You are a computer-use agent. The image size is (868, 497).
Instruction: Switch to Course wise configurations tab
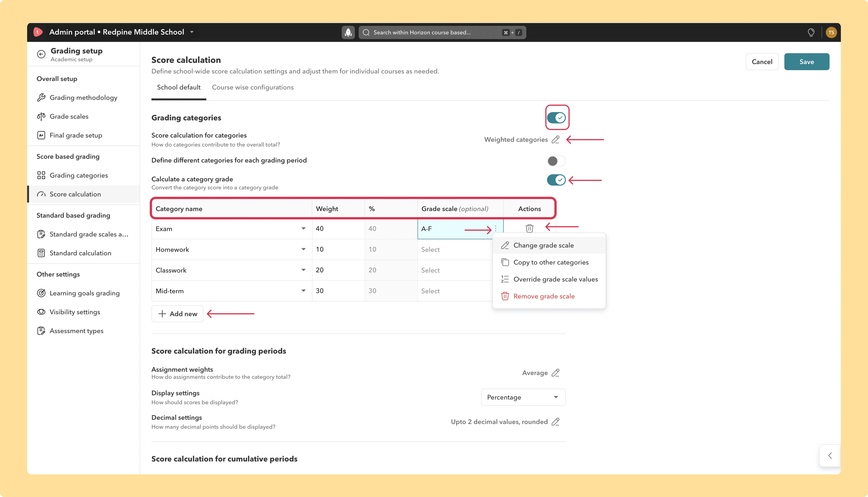[253, 87]
